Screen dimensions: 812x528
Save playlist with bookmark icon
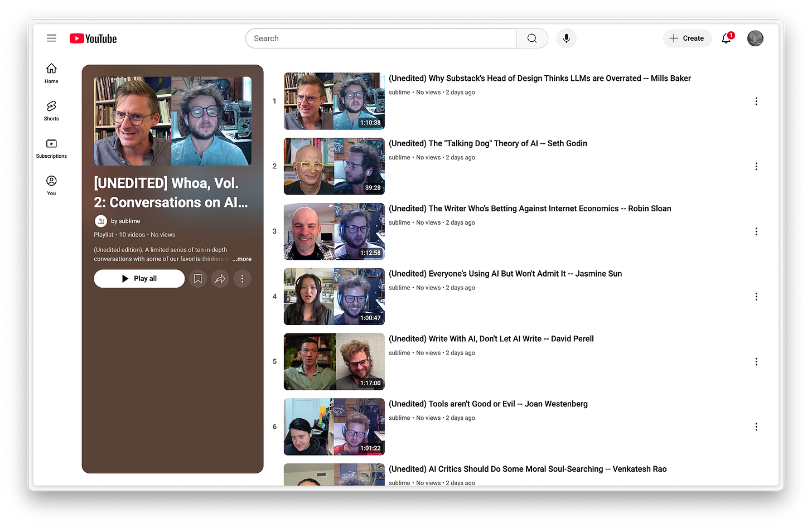(x=197, y=279)
